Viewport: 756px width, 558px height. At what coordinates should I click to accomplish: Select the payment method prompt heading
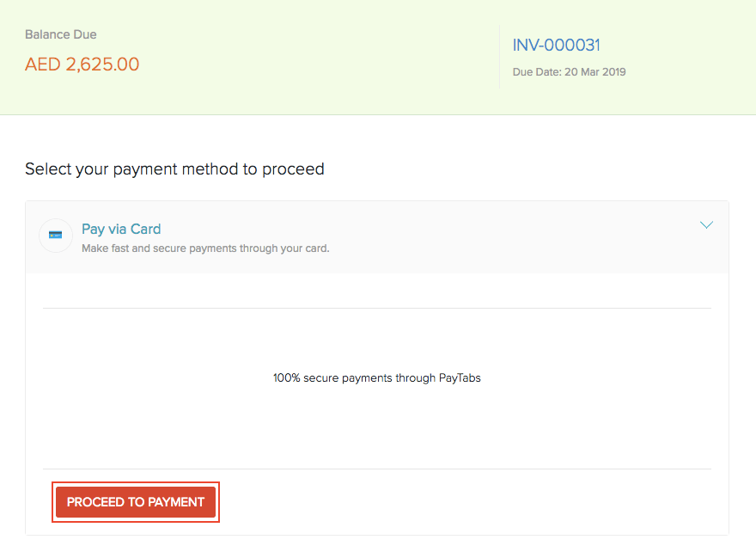coord(174,169)
